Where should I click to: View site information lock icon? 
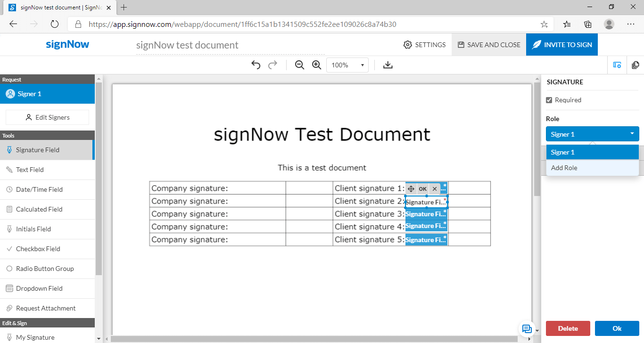[x=78, y=24]
